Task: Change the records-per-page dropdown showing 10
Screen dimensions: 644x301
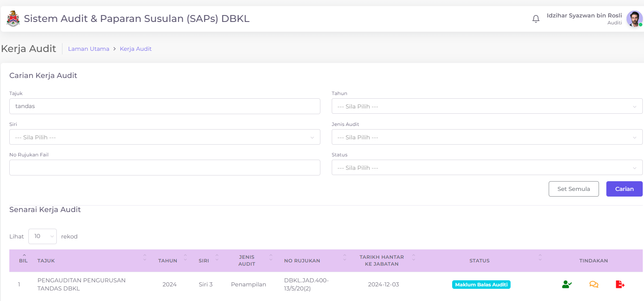Action: 43,236
